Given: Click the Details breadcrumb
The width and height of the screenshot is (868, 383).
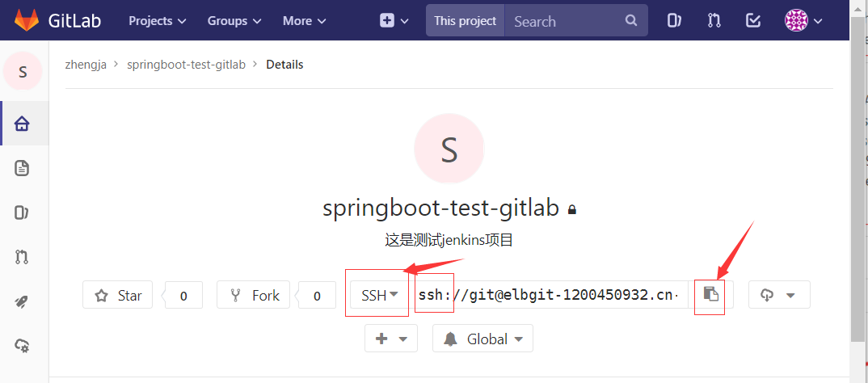Looking at the screenshot, I should pyautogui.click(x=284, y=65).
